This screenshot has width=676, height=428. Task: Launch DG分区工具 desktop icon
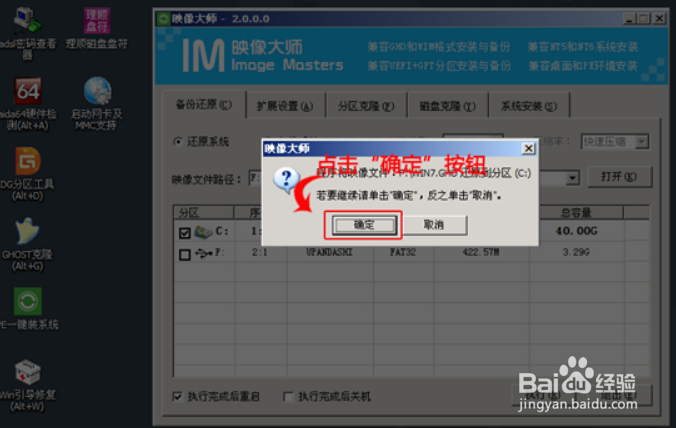pos(27,174)
